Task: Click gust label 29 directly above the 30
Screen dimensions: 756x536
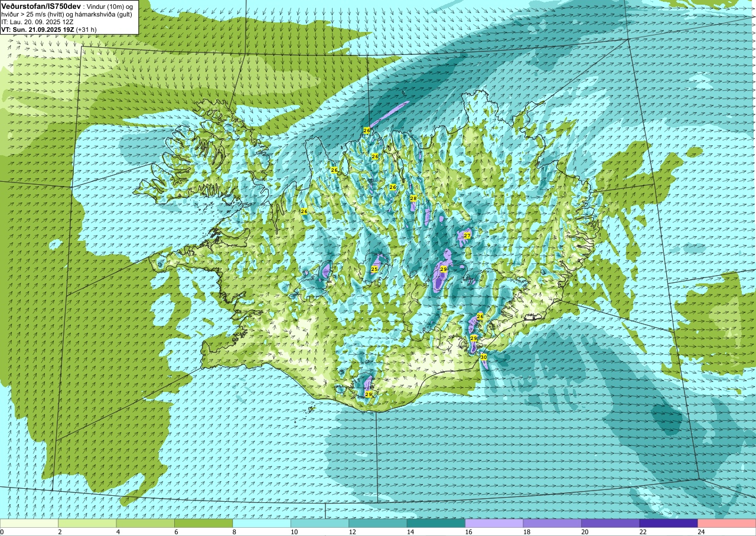Action: tap(474, 338)
